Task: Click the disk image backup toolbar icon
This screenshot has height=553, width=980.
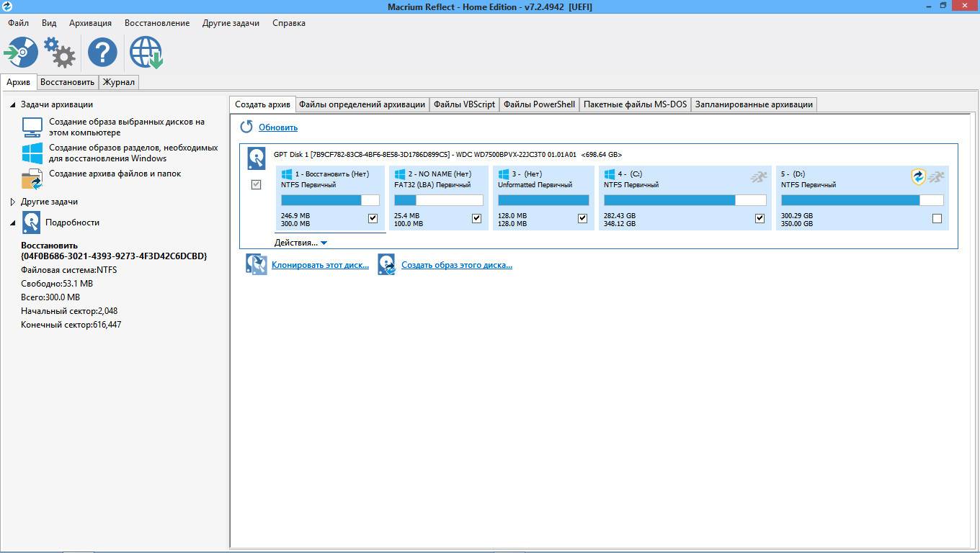Action: [x=21, y=52]
